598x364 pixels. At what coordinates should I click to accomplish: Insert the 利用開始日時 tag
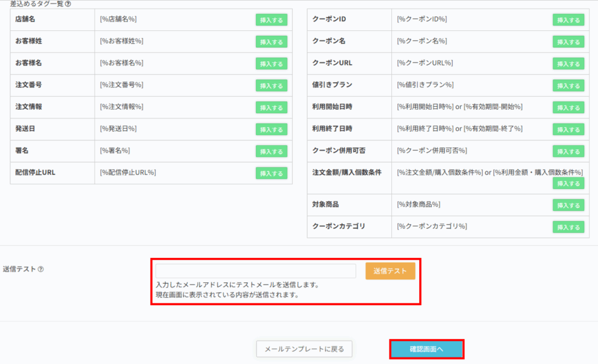pos(568,107)
